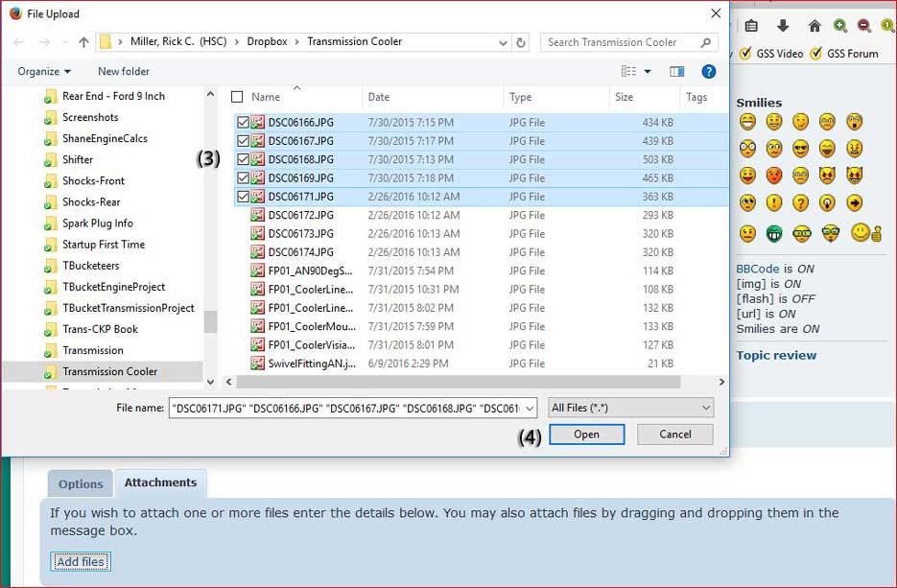Expand the File name history dropdown

[x=530, y=409]
